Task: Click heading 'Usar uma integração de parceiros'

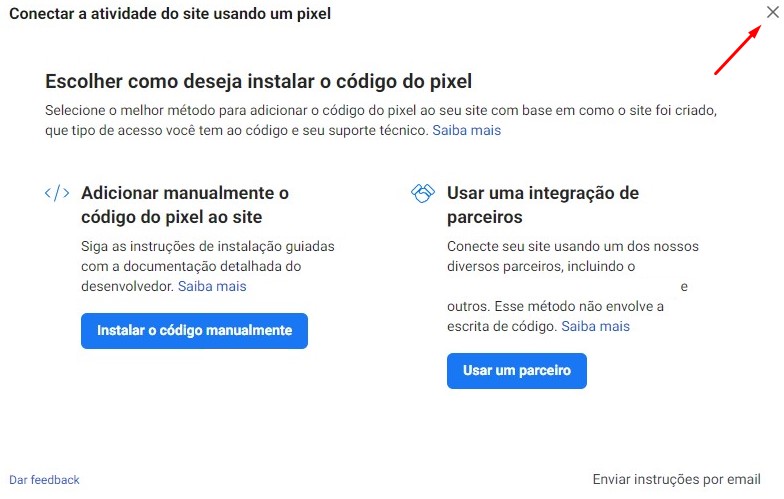Action: [x=542, y=204]
